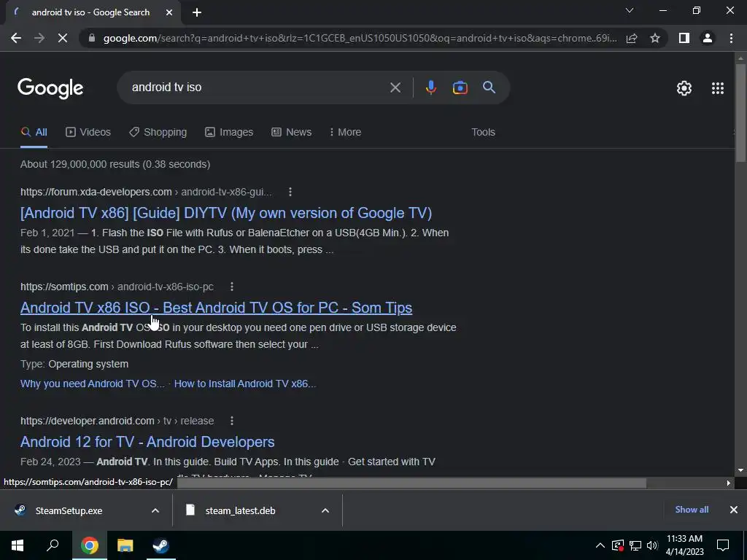747x560 pixels.
Task: Open volume control in tray
Action: [x=652, y=545]
